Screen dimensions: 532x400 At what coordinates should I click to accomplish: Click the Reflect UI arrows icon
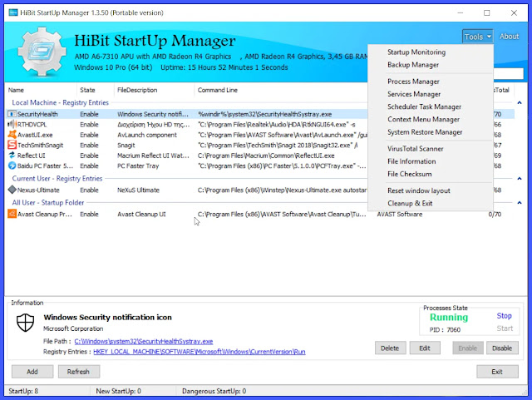(12, 156)
